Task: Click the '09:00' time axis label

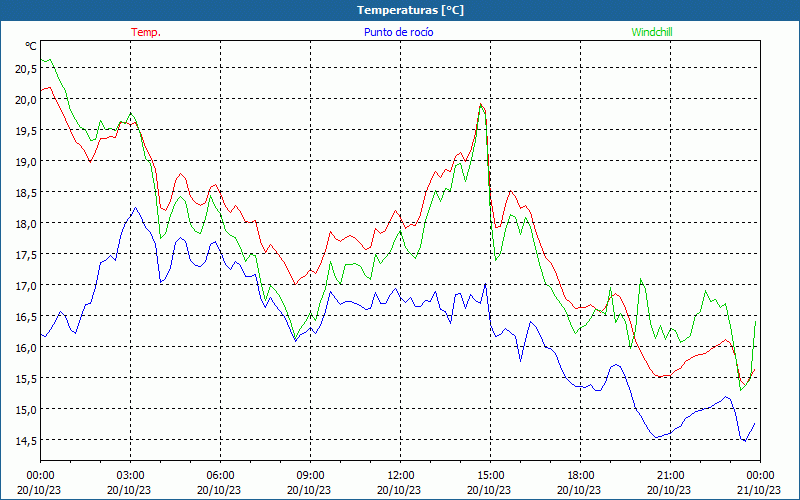Action: point(310,475)
